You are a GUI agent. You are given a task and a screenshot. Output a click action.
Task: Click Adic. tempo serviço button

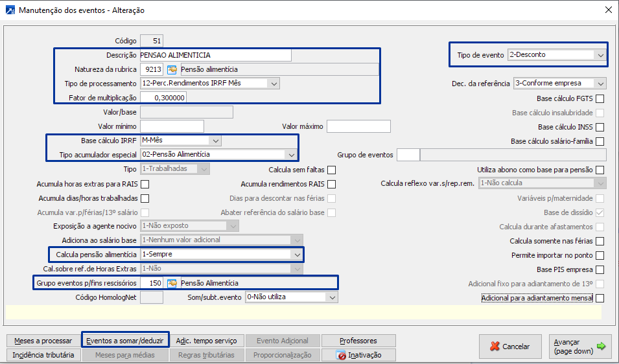(207, 341)
